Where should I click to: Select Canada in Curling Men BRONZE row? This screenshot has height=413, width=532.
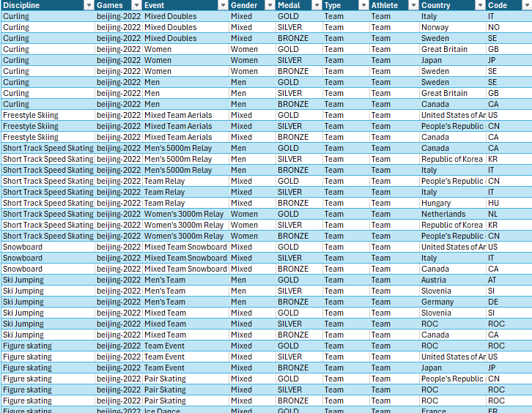click(x=453, y=104)
